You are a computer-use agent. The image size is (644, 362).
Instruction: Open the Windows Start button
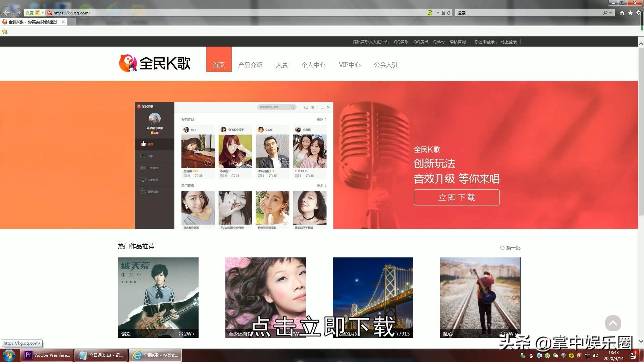click(x=9, y=355)
